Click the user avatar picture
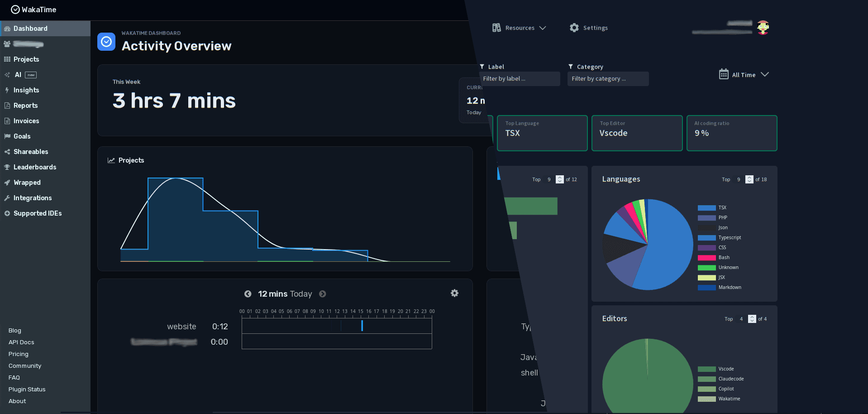868x414 pixels. click(763, 28)
